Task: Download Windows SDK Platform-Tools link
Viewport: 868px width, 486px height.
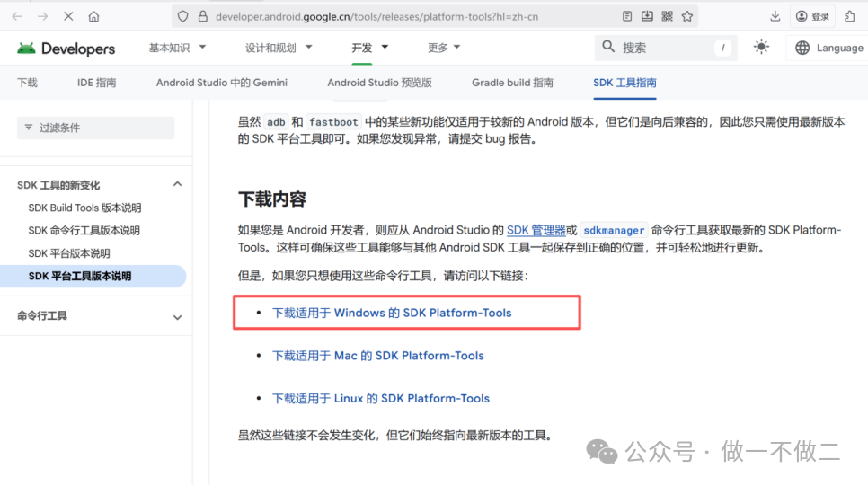Action: (x=392, y=313)
